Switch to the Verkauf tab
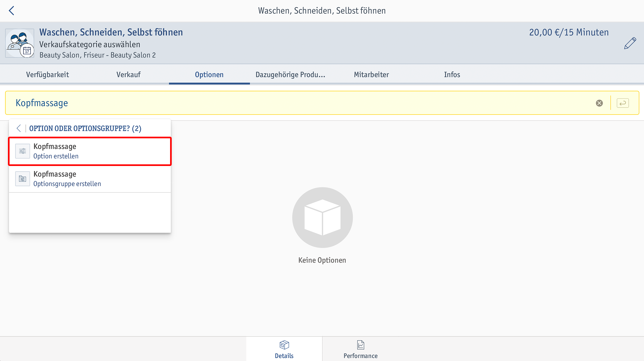Screen dimensions: 644x361 (128, 75)
